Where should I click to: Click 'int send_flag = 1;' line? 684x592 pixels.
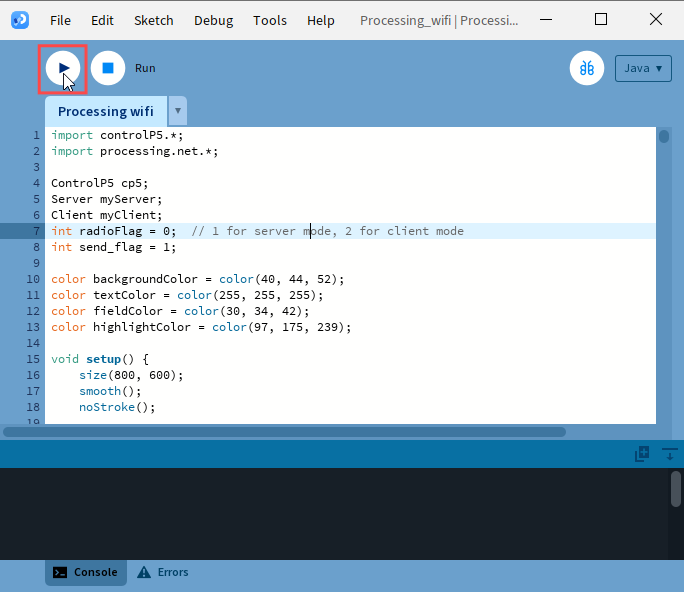coord(113,247)
